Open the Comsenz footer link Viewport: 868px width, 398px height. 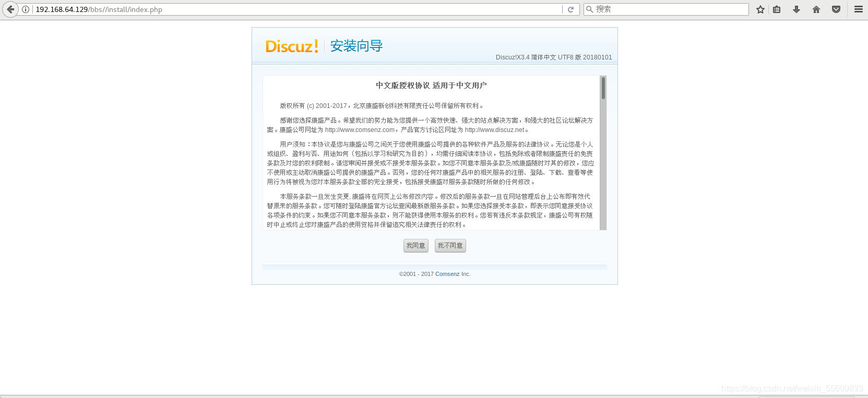pyautogui.click(x=447, y=274)
